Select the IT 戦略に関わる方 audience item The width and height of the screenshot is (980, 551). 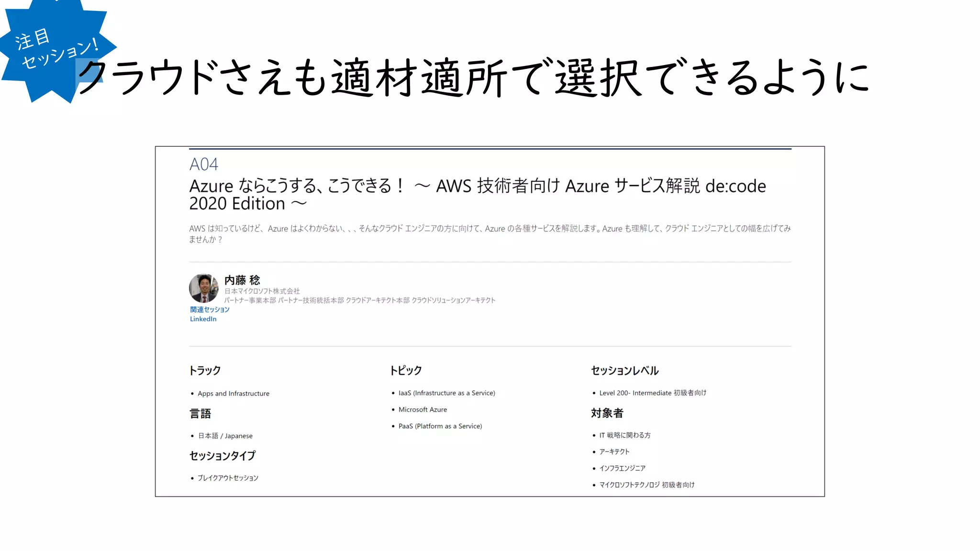pos(625,435)
